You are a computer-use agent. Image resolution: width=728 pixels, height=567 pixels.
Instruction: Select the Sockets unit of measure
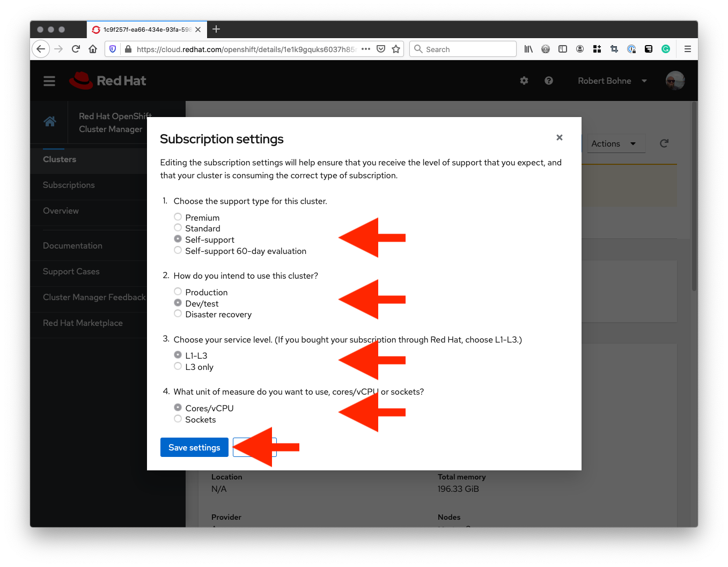coord(178,419)
